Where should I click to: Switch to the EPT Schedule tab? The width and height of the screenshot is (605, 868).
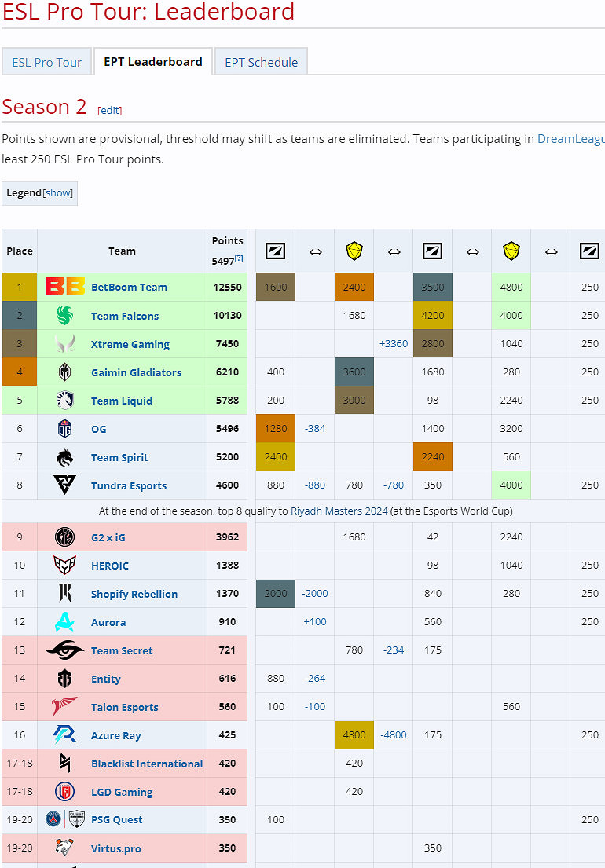(x=260, y=60)
